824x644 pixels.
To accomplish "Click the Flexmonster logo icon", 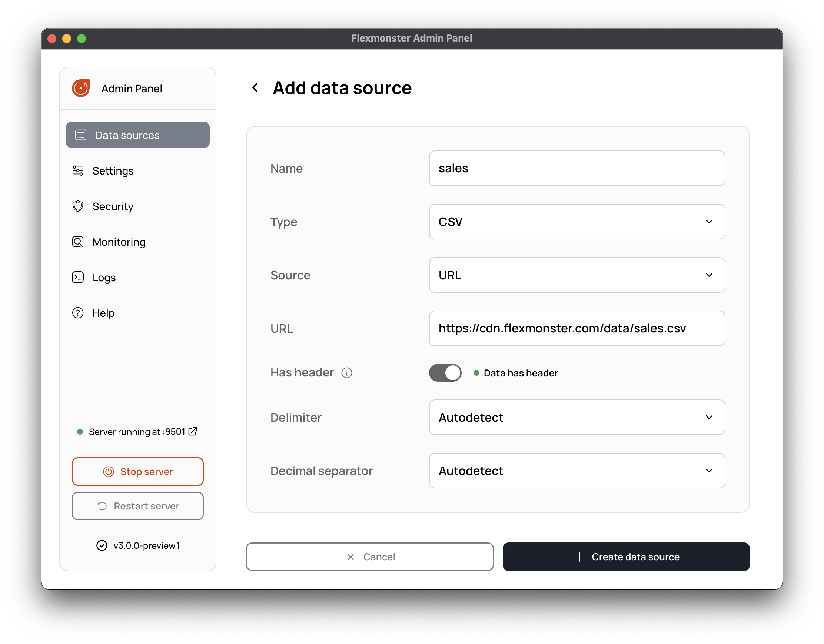I will coord(81,88).
